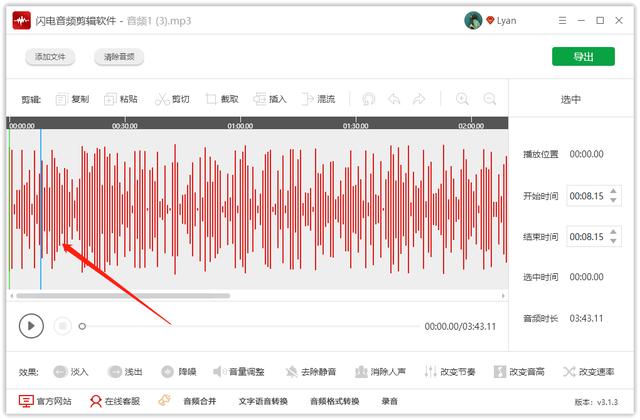
Task: Click the redo arrow icon
Action: 419,99
